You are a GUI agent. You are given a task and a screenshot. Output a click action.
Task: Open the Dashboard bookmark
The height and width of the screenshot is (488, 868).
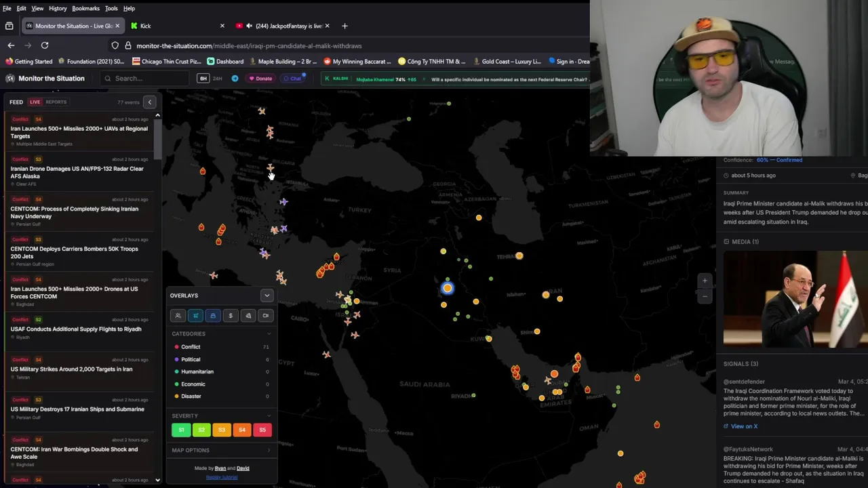(225, 61)
